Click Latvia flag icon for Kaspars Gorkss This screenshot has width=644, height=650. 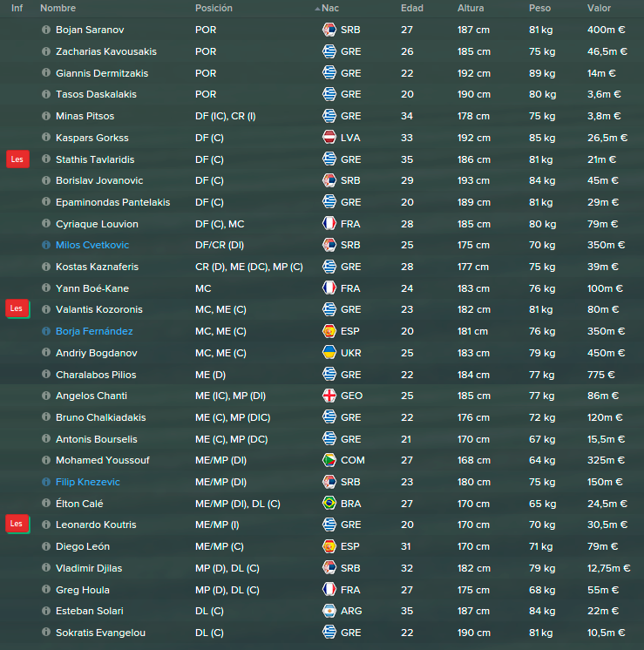tap(329, 137)
